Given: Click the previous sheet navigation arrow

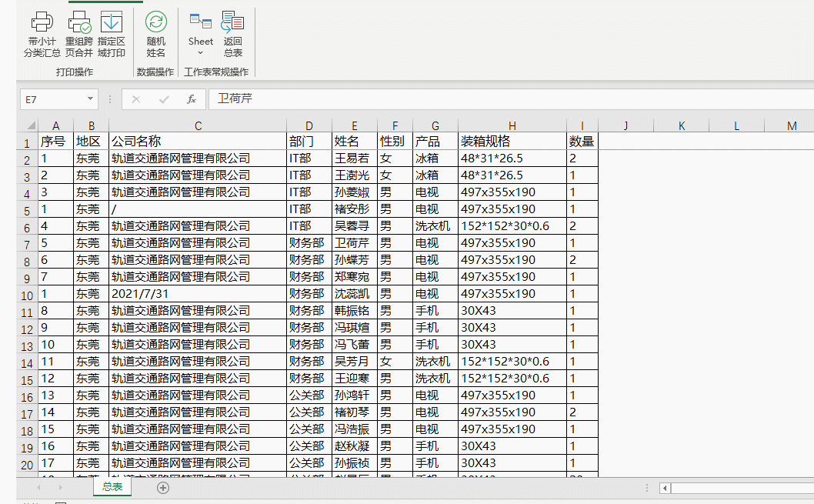Looking at the screenshot, I should [38, 487].
